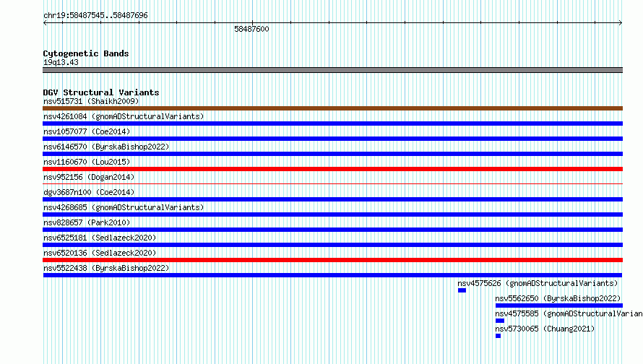Click nsv828657 (Park2010) label
The width and height of the screenshot is (643, 364).
[87, 222]
